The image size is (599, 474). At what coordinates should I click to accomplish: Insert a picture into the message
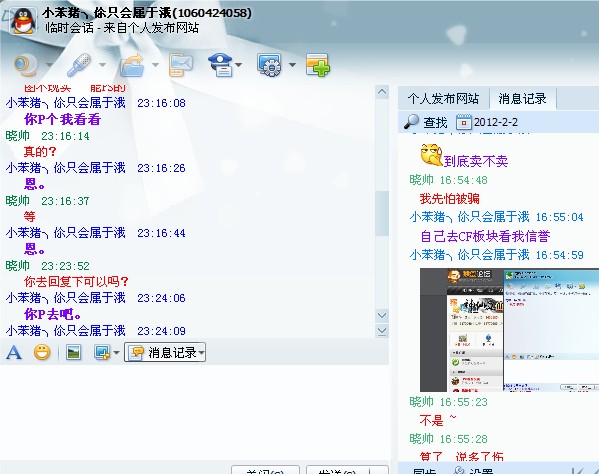[73, 352]
